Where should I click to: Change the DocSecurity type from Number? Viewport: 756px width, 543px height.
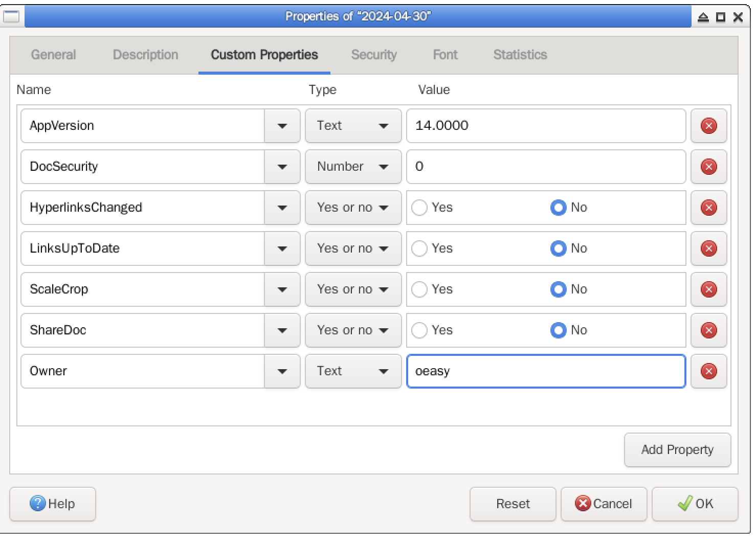[353, 167]
